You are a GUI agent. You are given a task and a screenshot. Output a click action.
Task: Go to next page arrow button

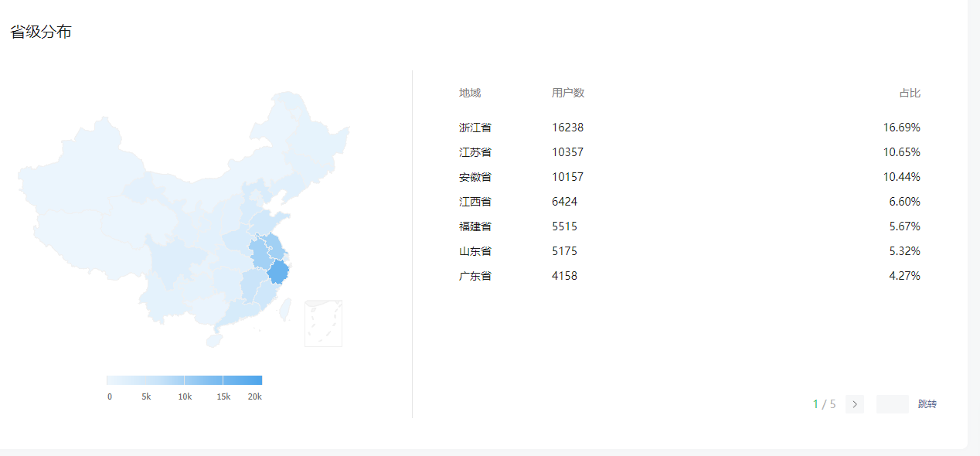coord(855,404)
